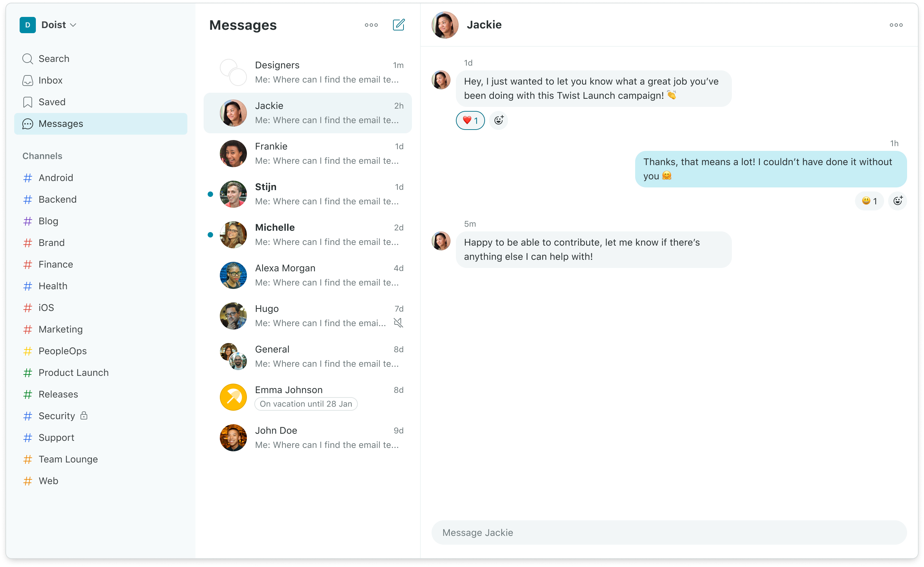Toggle the heart reaction on Jackie's message
The width and height of the screenshot is (924, 567).
coord(470,120)
